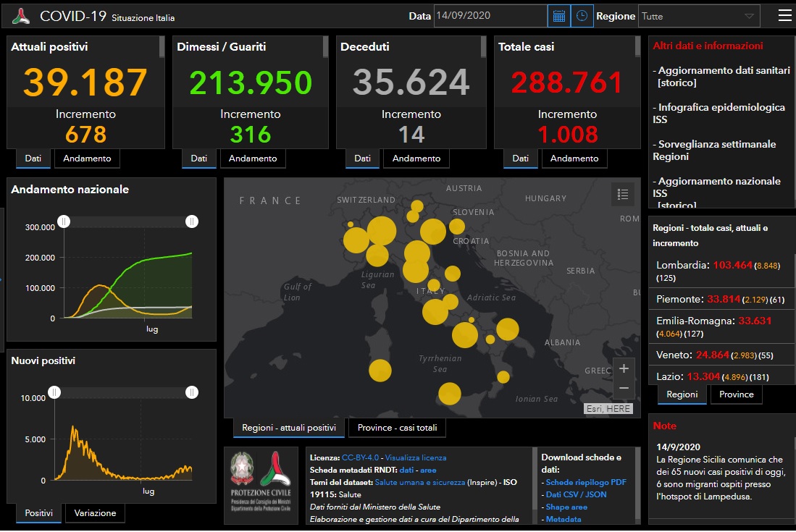The height and width of the screenshot is (532, 796).
Task: Zoom in on the map
Action: coord(624,368)
